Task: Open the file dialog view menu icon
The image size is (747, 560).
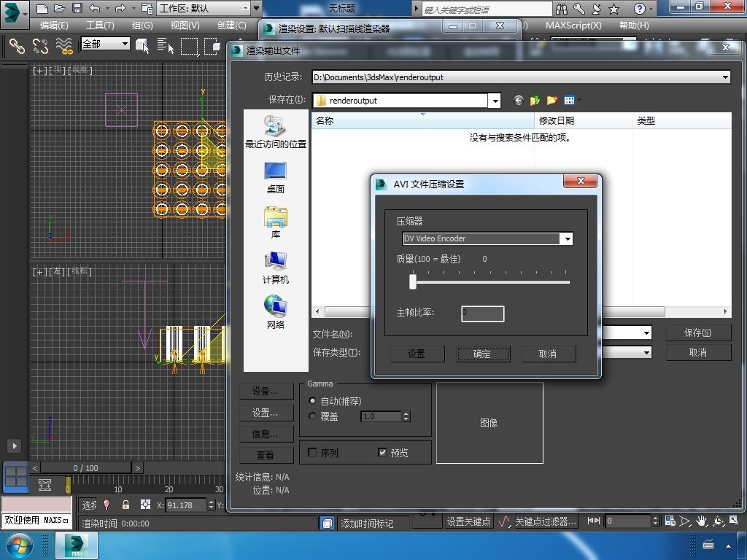Action: [569, 100]
